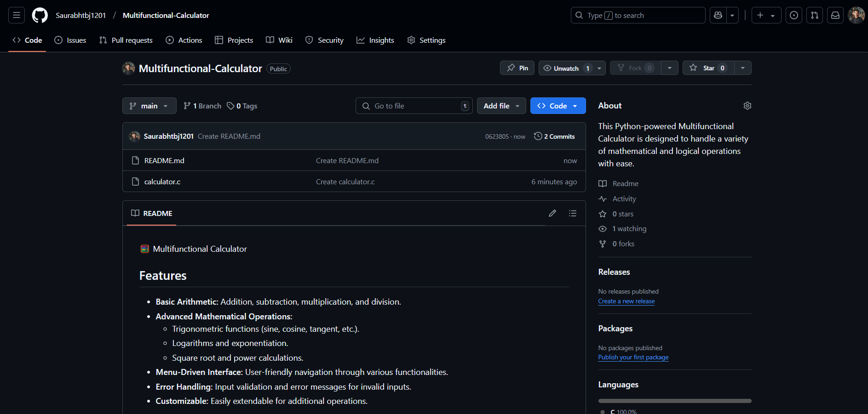The width and height of the screenshot is (868, 414).
Task: Click the GitHub logo homepage icon
Action: point(40,15)
